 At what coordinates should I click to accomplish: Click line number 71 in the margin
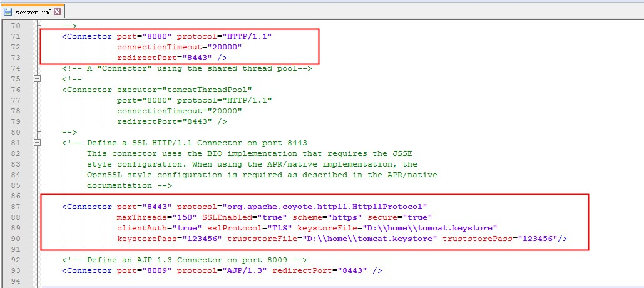click(15, 36)
